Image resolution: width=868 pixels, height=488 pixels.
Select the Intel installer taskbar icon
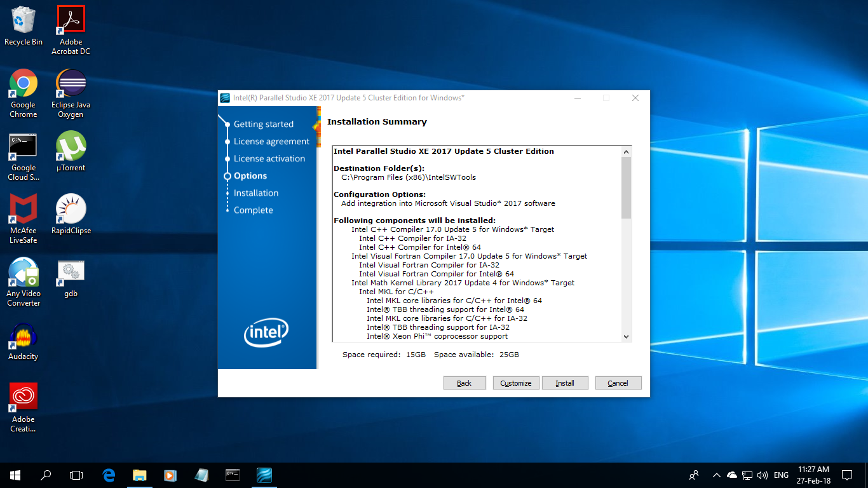[264, 475]
